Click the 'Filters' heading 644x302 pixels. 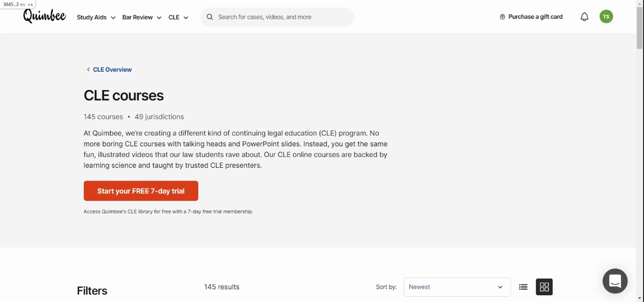(92, 291)
